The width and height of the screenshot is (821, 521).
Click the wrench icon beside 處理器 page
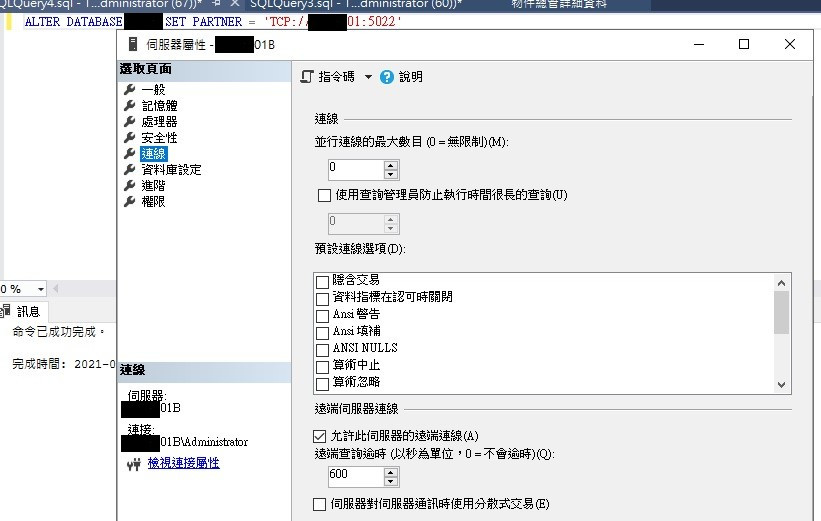[x=129, y=121]
